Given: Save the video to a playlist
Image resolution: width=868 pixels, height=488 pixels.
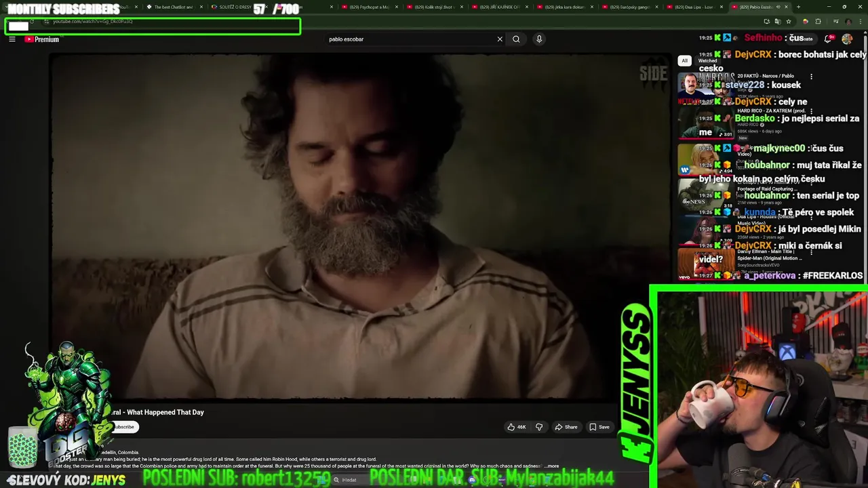Looking at the screenshot, I should pos(599,427).
